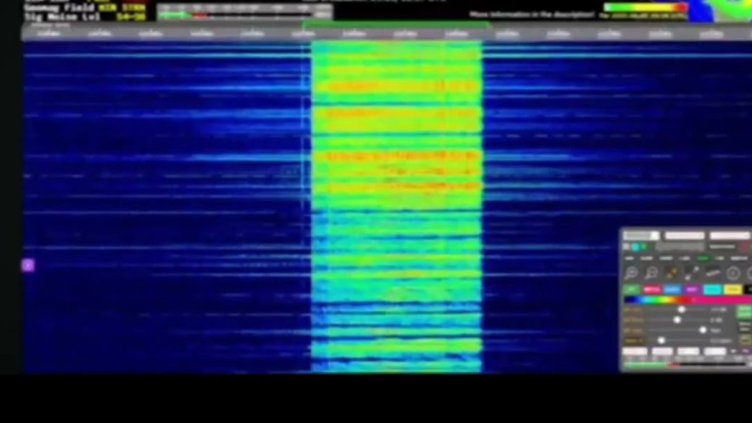Click the frequency entry field in control panel
Viewport: 752px width, 423px height.
click(x=640, y=236)
